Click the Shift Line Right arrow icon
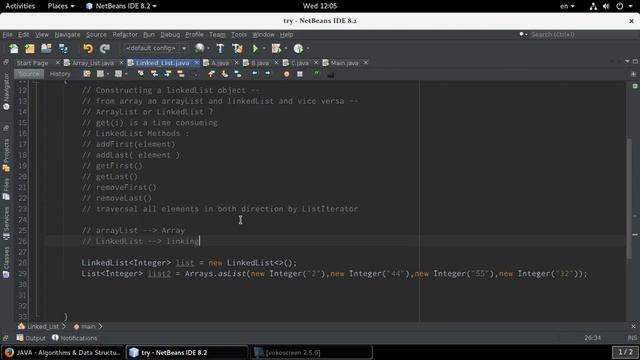Image resolution: width=640 pixels, height=360 pixels. pyautogui.click(x=268, y=74)
